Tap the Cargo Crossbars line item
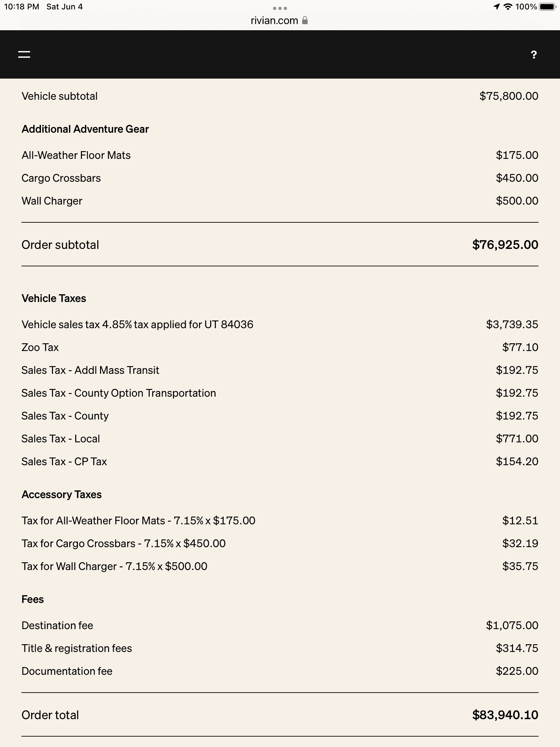Screen dimensions: 560x747 (280, 178)
